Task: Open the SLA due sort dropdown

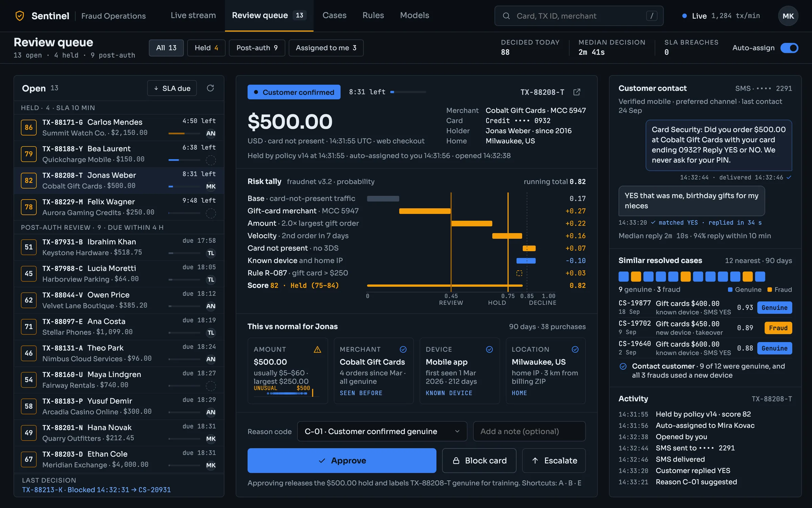Action: (172, 88)
